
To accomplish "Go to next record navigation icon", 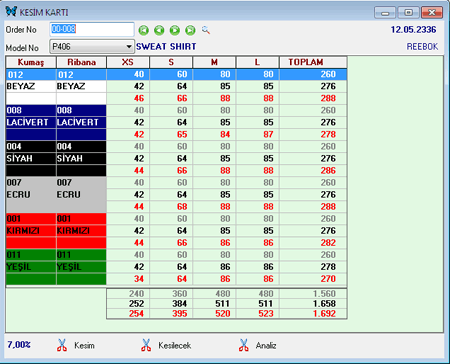I will point(175,30).
